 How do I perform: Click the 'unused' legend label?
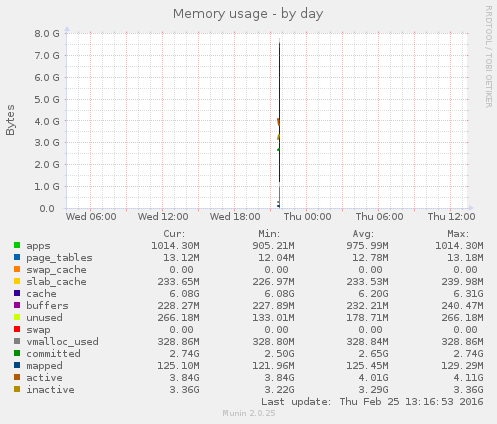tap(44, 318)
